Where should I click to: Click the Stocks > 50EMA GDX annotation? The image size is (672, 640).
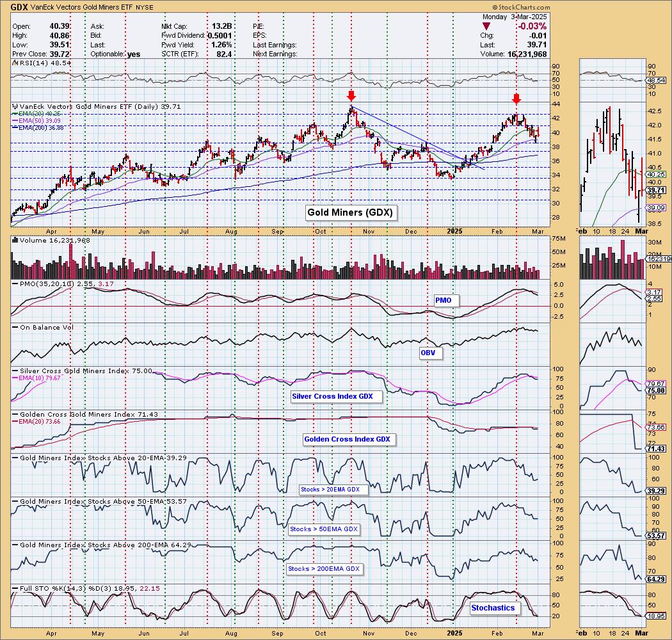tap(324, 529)
